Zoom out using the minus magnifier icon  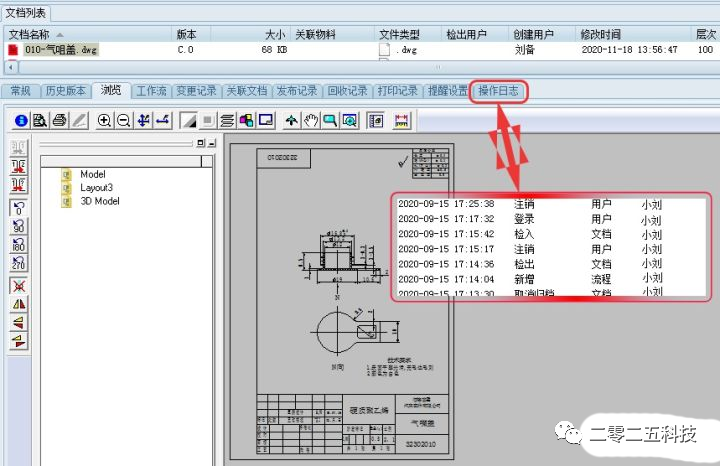[x=124, y=121]
